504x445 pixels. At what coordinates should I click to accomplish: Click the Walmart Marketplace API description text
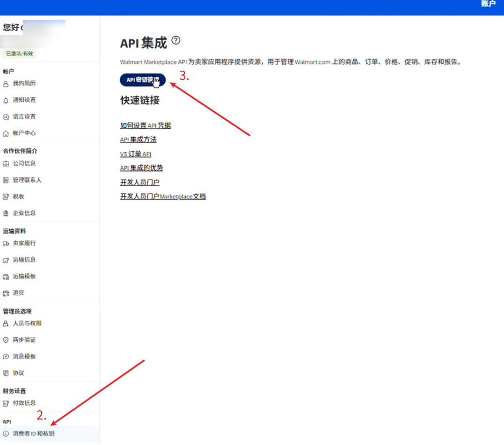click(x=291, y=62)
